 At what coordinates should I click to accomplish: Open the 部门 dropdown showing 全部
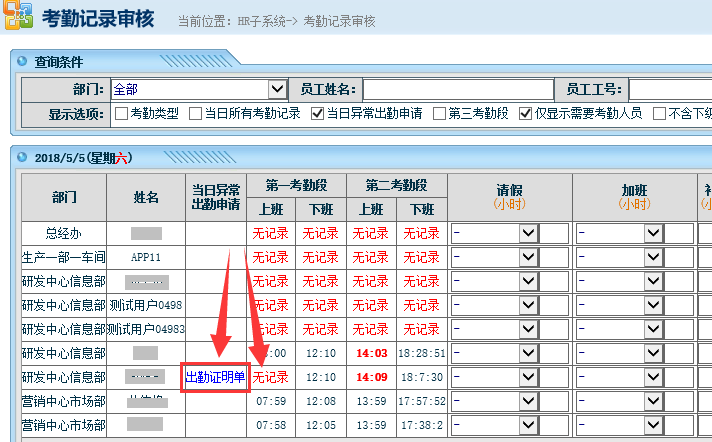pyautogui.click(x=277, y=90)
